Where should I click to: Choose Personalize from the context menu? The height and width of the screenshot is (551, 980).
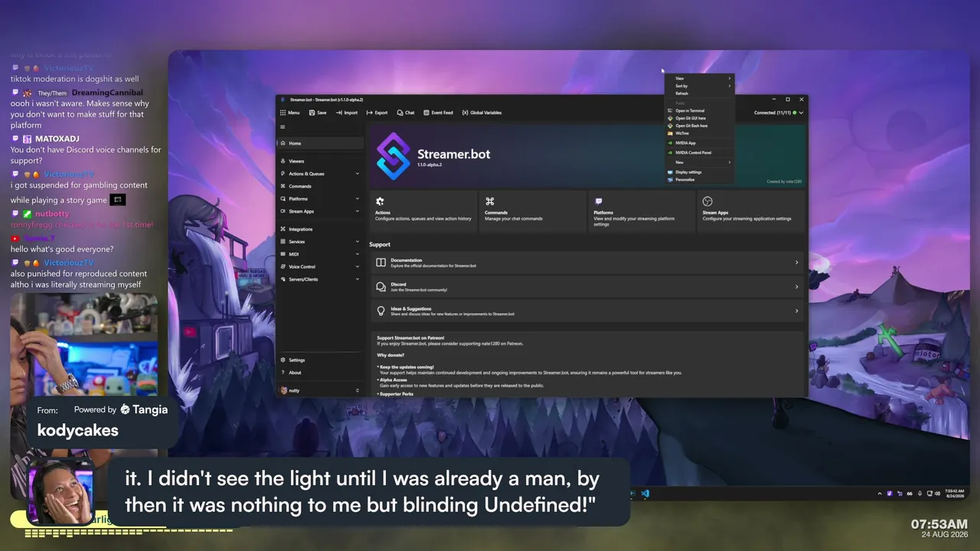click(x=699, y=180)
